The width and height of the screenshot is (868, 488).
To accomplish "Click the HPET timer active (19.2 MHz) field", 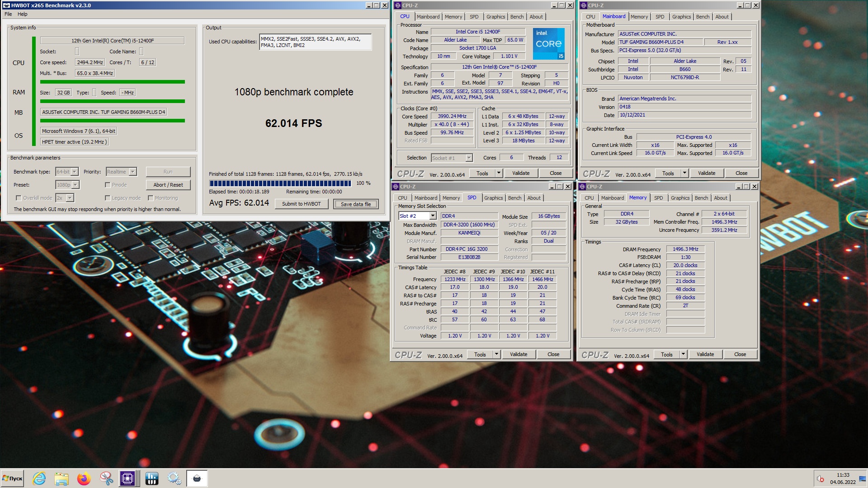I will (x=75, y=142).
